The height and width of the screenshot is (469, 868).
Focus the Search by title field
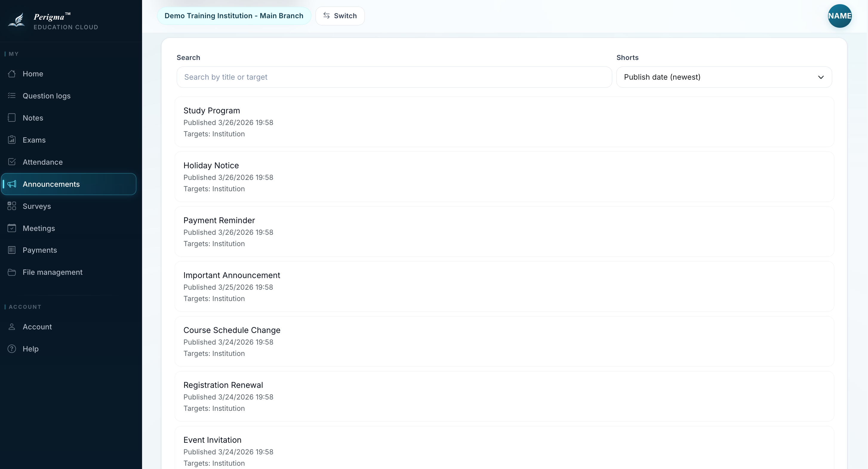pyautogui.click(x=394, y=77)
